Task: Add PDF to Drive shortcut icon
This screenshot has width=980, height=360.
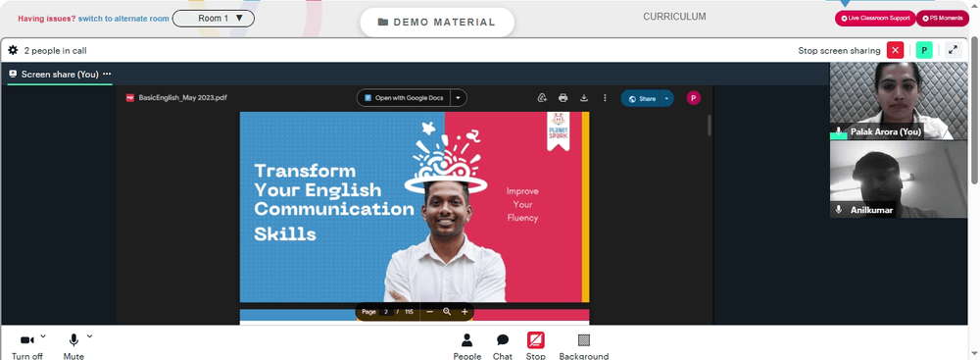Action: tap(542, 98)
